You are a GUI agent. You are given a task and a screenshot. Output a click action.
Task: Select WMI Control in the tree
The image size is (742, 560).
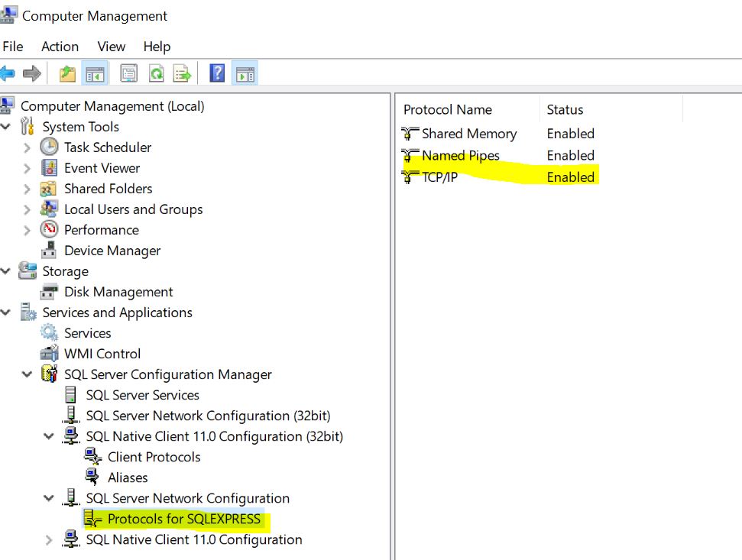[x=102, y=354]
